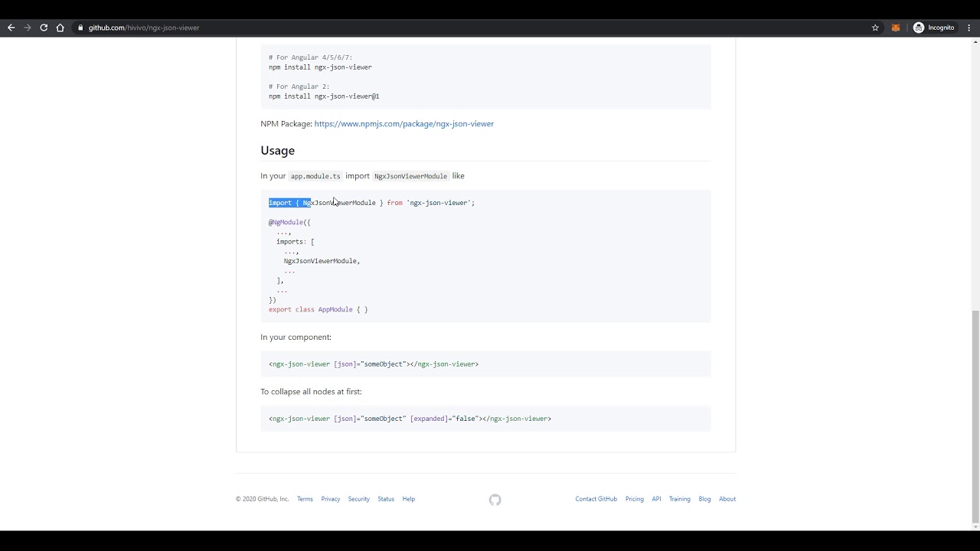
Task: Bookmark this page with star icon
Action: 875,28
